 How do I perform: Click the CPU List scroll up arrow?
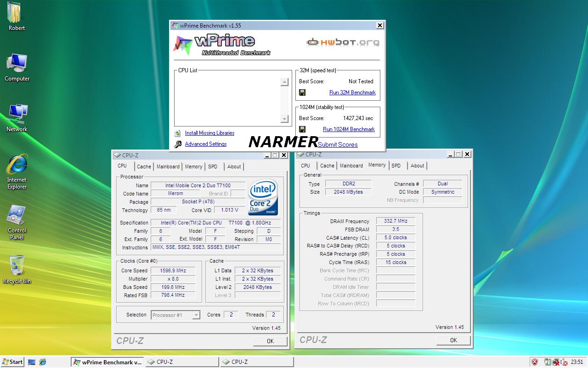pos(284,82)
